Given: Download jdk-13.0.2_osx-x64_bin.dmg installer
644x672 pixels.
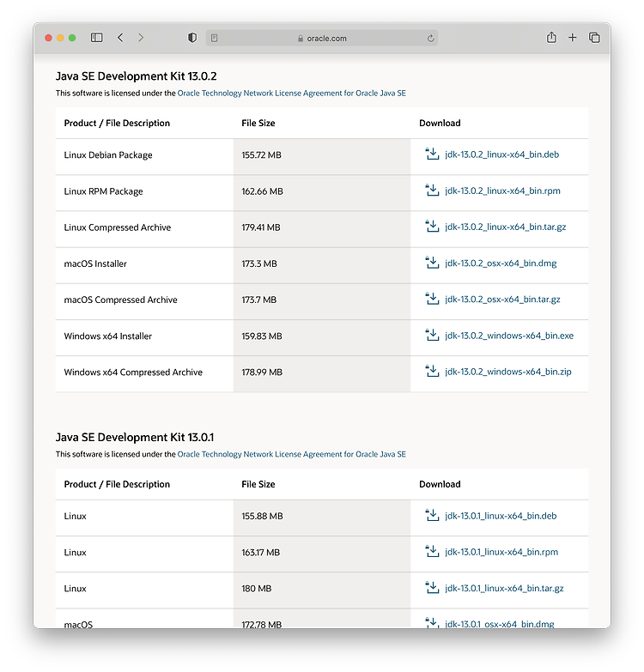Looking at the screenshot, I should pyautogui.click(x=501, y=263).
